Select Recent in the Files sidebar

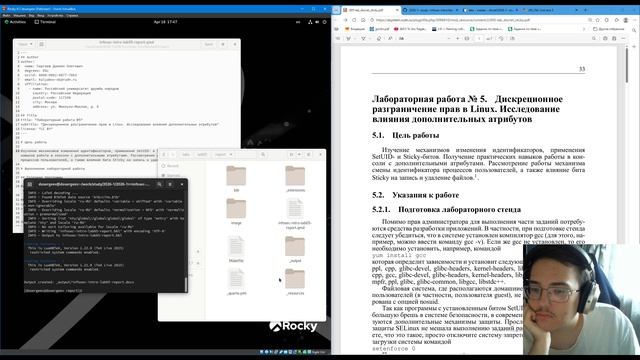171,166
